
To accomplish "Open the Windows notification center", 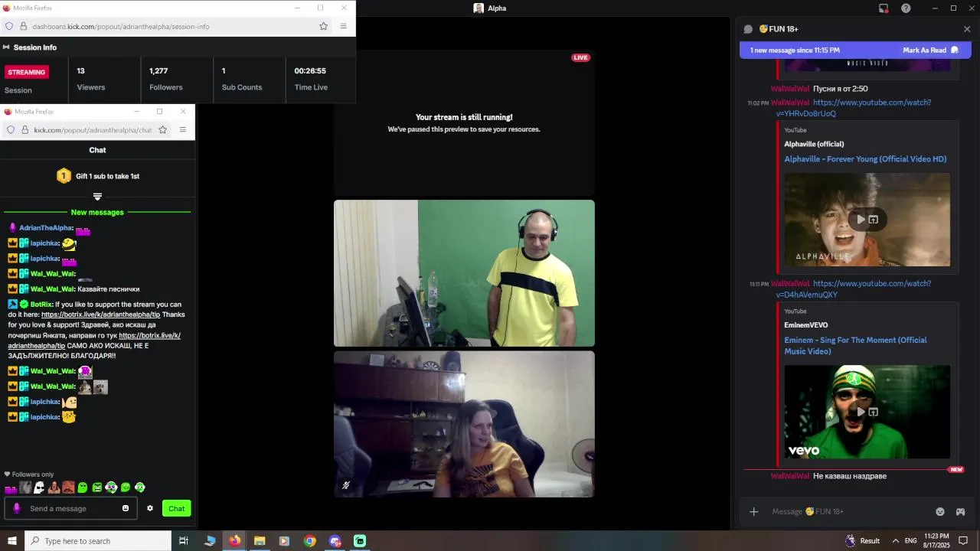I will pyautogui.click(x=963, y=541).
